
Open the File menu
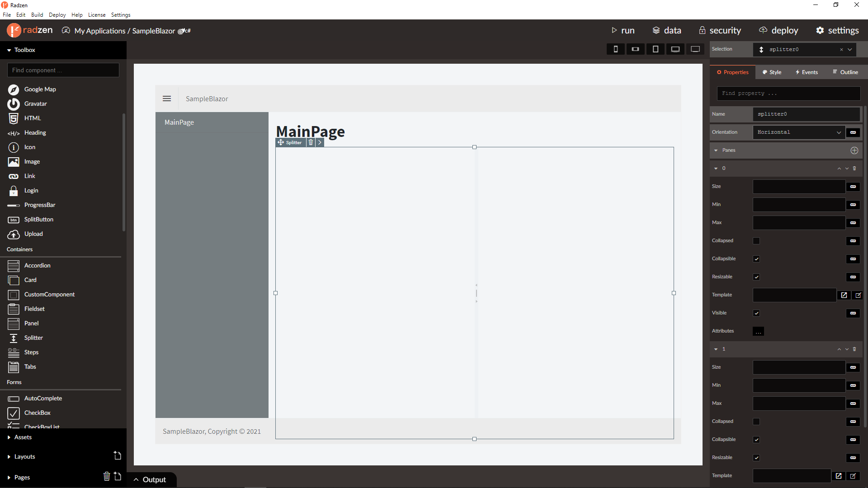point(7,15)
